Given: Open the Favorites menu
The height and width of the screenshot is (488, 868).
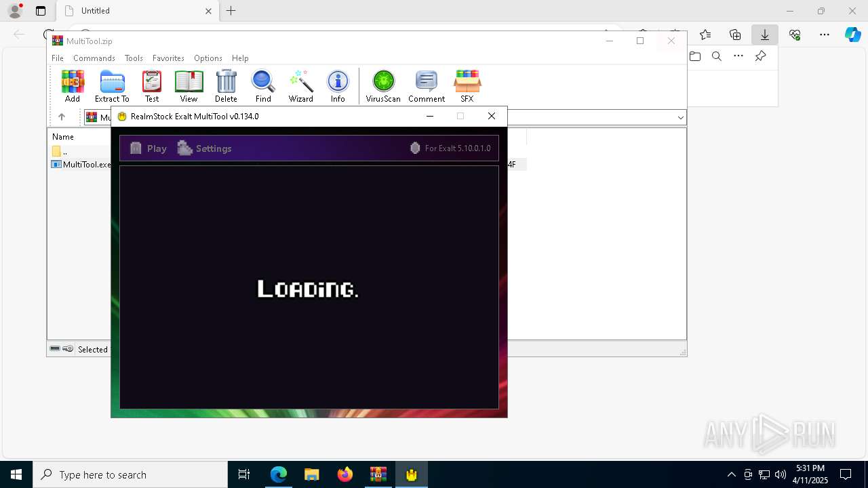Looking at the screenshot, I should pos(168,58).
